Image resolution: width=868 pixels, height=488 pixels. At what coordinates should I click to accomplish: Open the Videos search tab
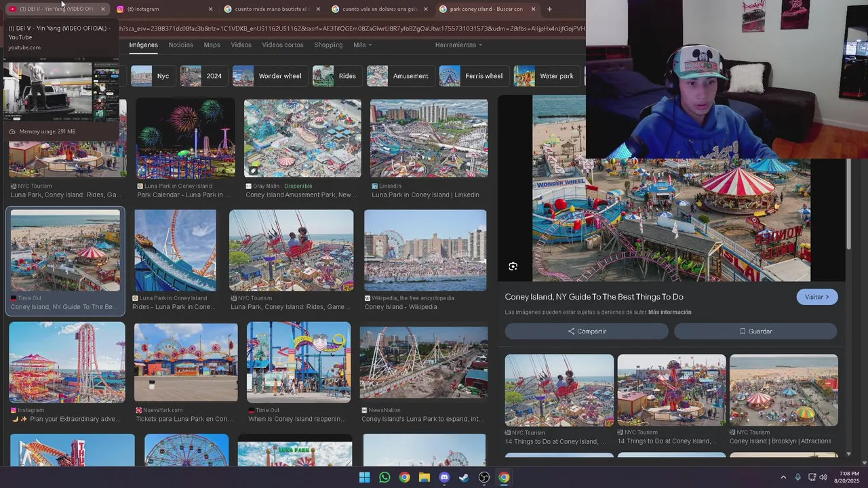point(241,45)
